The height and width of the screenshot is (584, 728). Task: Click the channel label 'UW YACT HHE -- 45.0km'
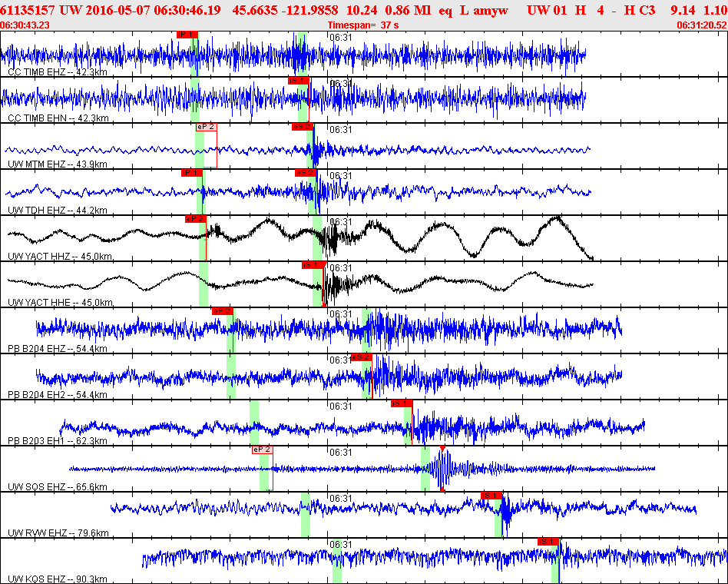pyautogui.click(x=61, y=303)
